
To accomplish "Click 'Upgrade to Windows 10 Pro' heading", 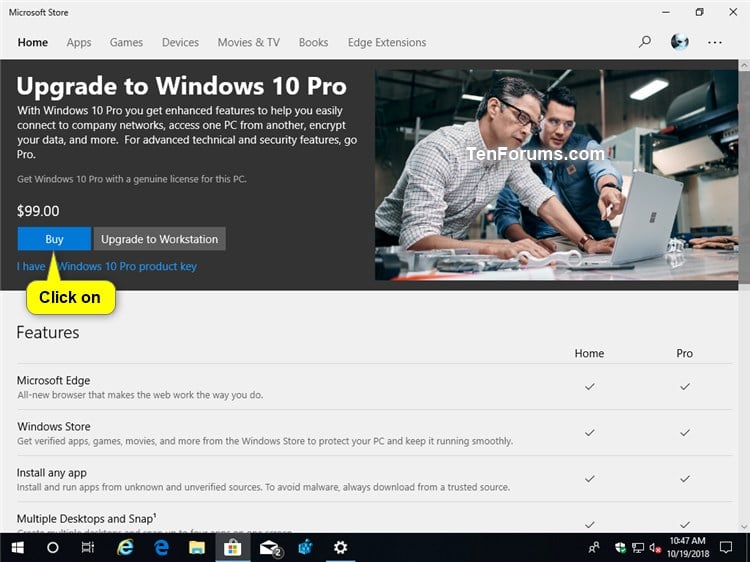I will point(182,86).
